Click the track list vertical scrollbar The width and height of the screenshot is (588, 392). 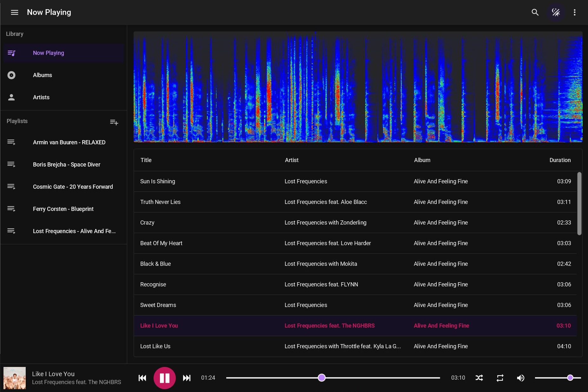pos(579,204)
